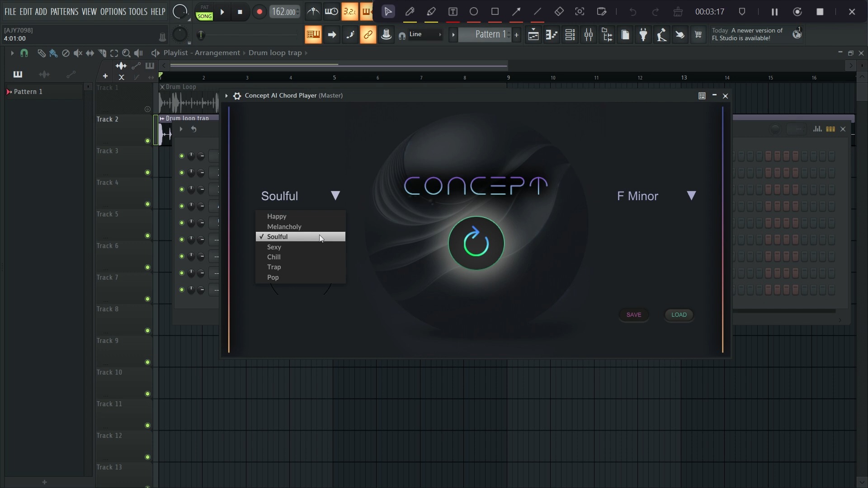The width and height of the screenshot is (868, 488).
Task: Open the PATTERNS menu
Action: coord(64,12)
